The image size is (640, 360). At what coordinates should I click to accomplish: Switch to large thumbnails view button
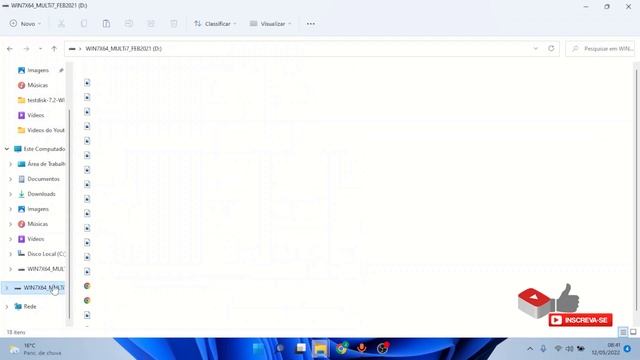633,332
